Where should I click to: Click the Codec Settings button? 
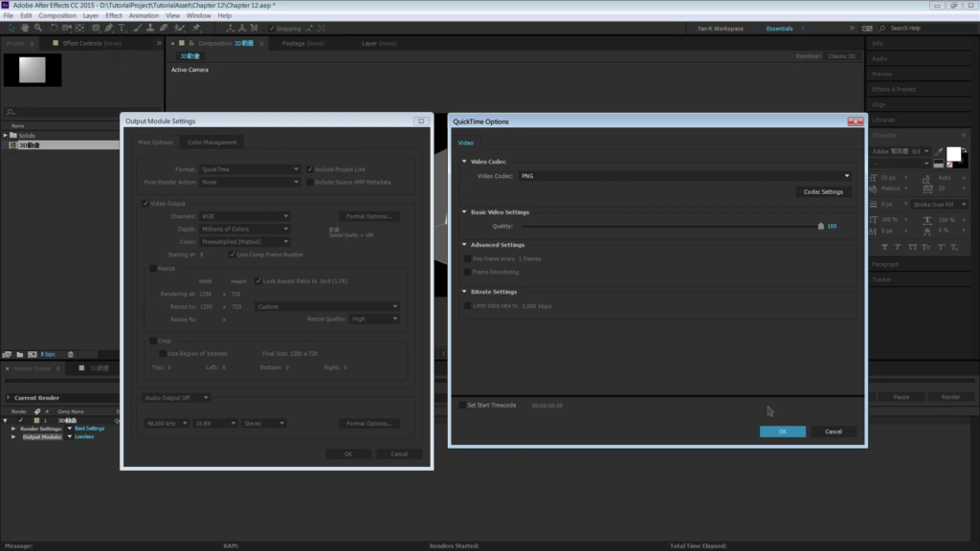[823, 191]
